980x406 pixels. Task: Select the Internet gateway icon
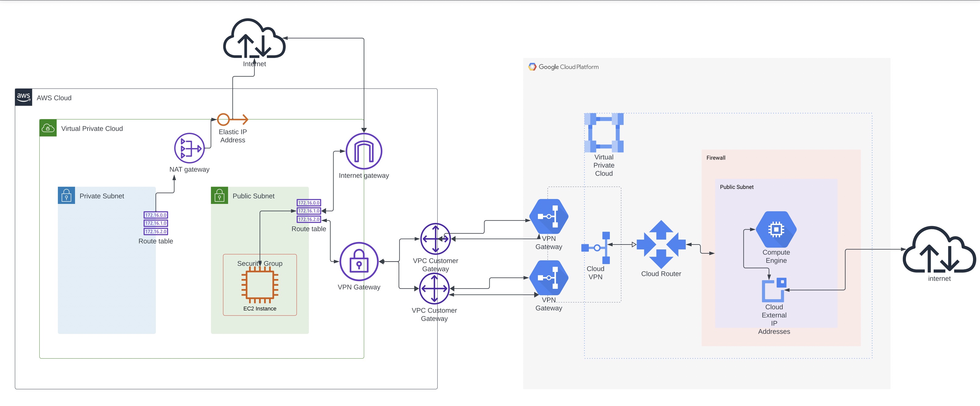[x=364, y=151]
